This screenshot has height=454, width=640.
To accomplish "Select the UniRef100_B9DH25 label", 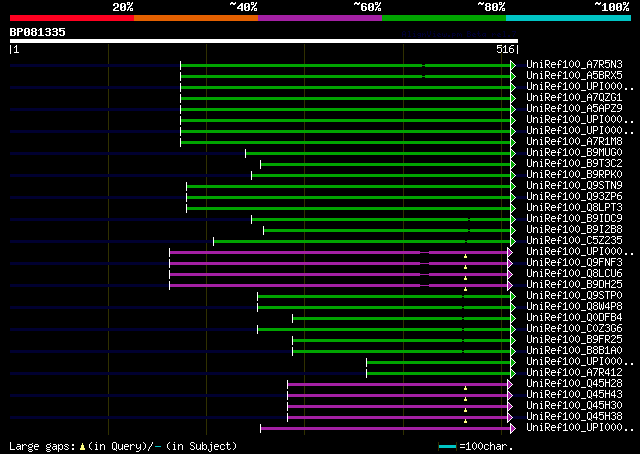I will (574, 285).
